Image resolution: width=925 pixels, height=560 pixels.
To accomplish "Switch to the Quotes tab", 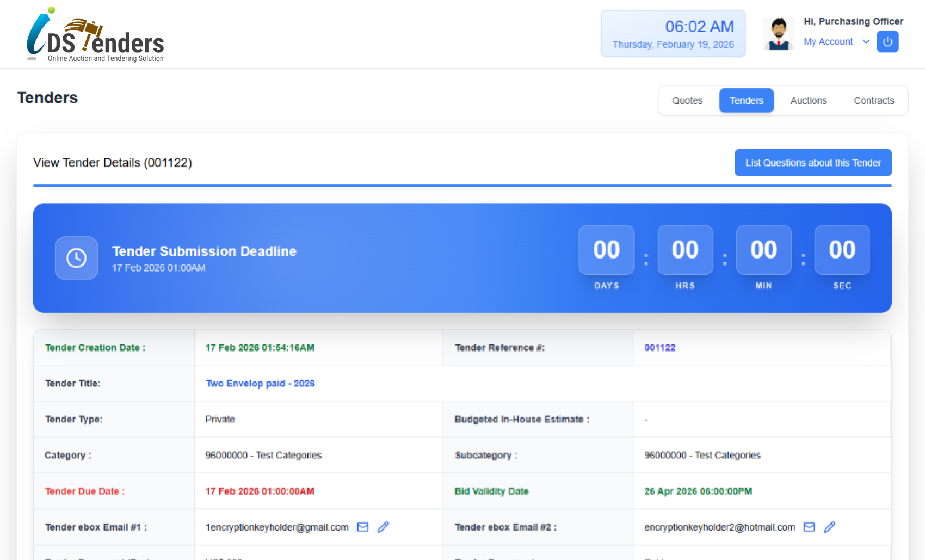I will tap(687, 101).
